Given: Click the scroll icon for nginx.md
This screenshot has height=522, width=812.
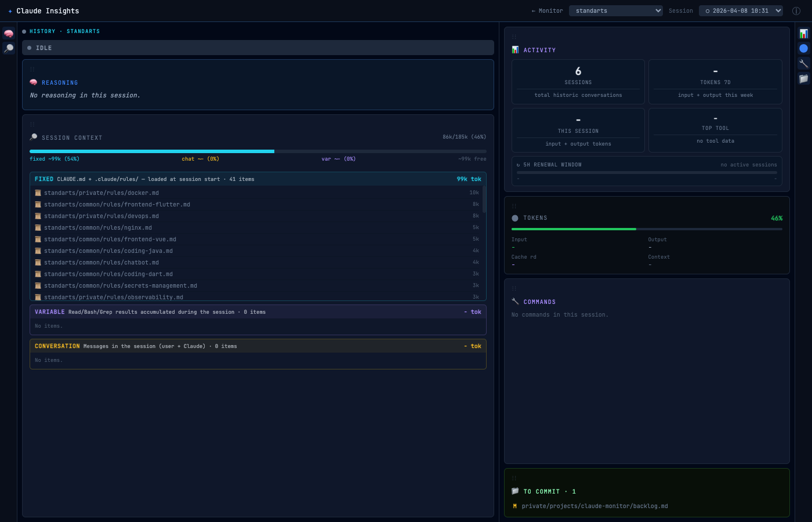Looking at the screenshot, I should [38, 228].
